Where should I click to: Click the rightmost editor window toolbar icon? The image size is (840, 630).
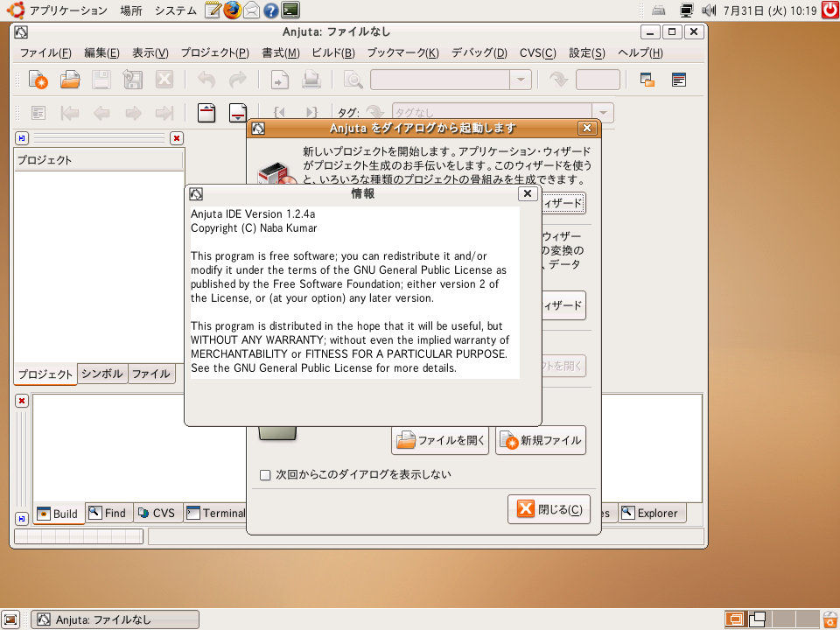(x=679, y=80)
